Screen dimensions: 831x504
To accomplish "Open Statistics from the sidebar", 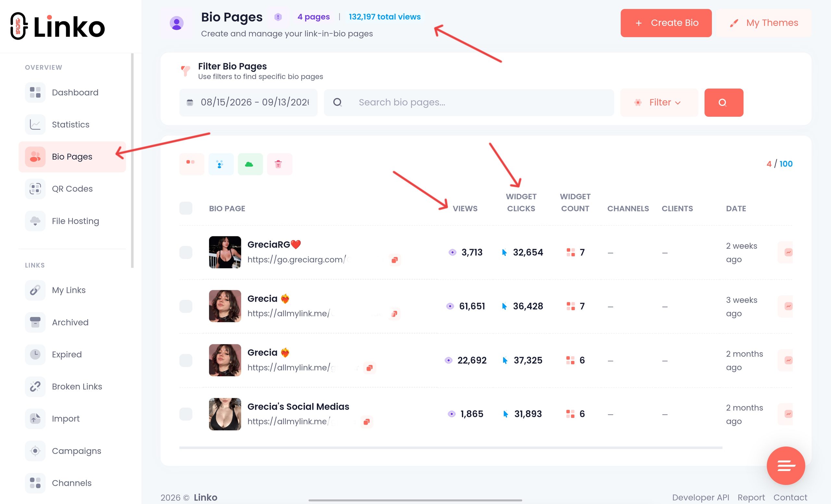I will [x=72, y=125].
